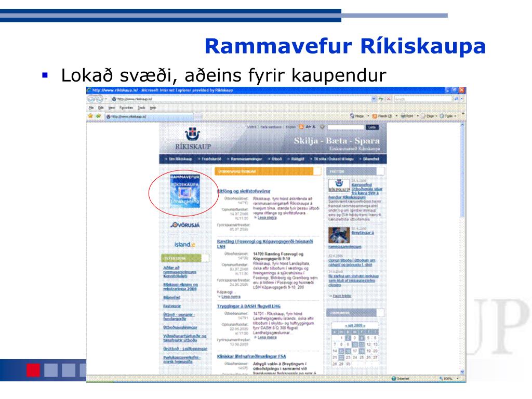Open the Edit menu
Screen dimensions: 532x399
101,108
